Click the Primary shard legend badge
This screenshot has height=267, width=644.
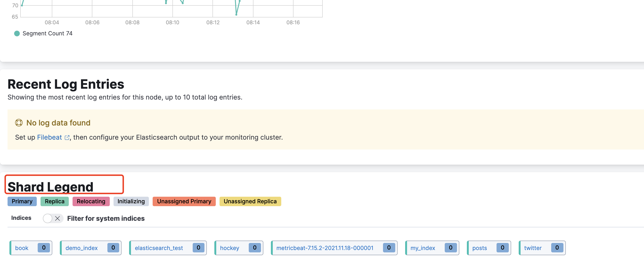click(22, 201)
